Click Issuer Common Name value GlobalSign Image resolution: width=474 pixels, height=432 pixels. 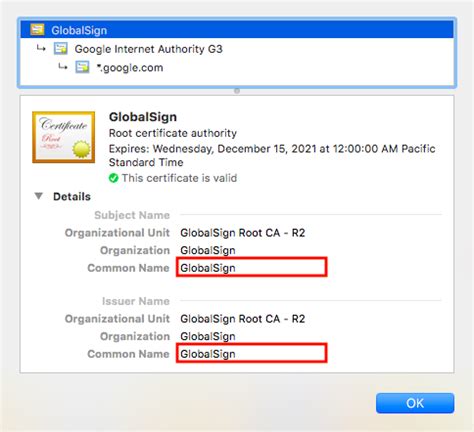(x=208, y=354)
